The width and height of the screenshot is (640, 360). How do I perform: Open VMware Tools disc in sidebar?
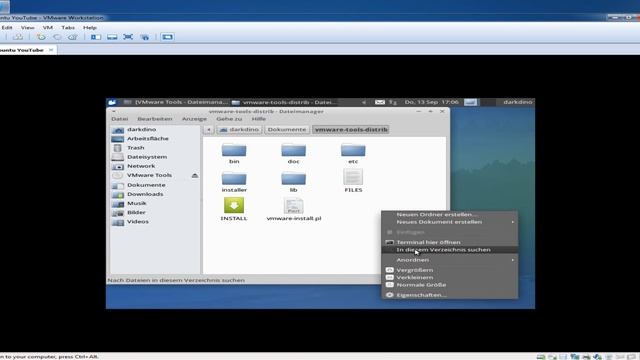point(149,175)
